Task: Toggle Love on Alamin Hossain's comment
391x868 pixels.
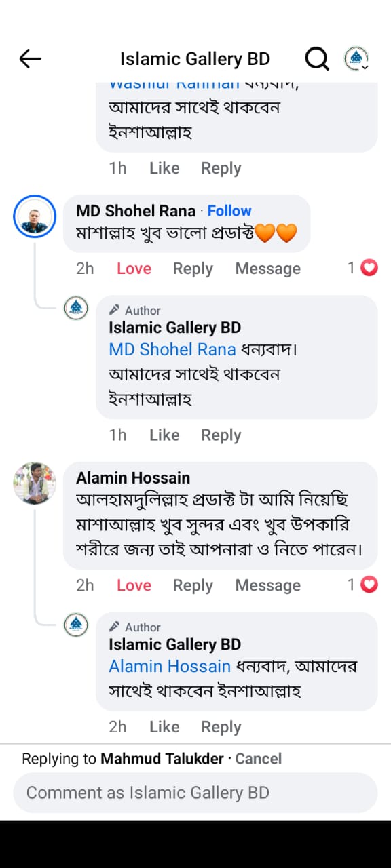Action: (x=134, y=585)
